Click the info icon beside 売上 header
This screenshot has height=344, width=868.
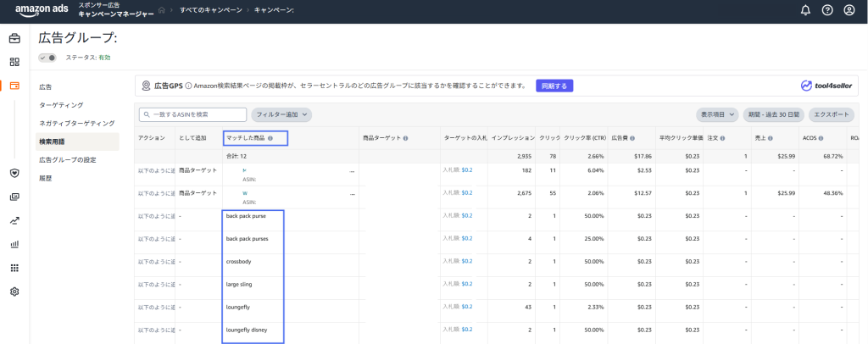tap(770, 138)
